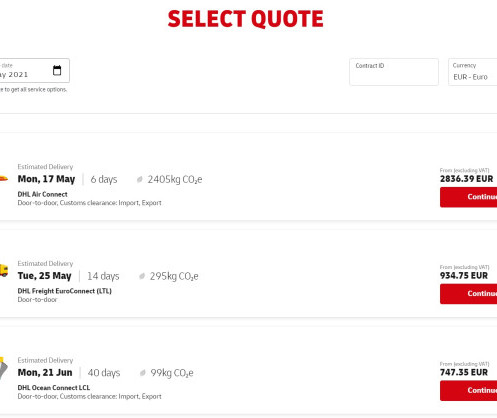Click the CO2 leaf icon beside 99kg
Viewport: 497px width, 418px height.
click(143, 373)
